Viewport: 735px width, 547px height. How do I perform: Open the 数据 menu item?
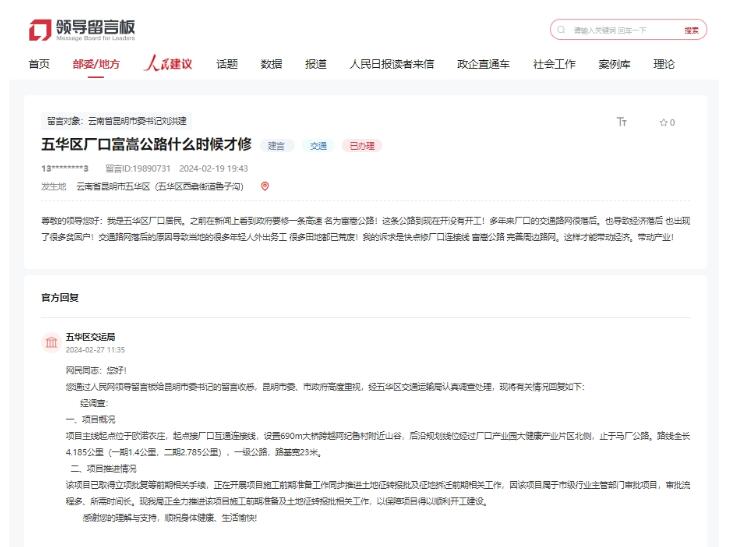pos(271,64)
